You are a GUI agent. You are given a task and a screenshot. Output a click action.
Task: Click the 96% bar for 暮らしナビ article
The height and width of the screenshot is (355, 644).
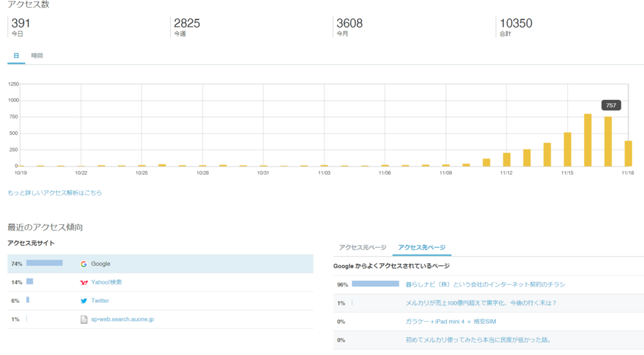pyautogui.click(x=375, y=283)
